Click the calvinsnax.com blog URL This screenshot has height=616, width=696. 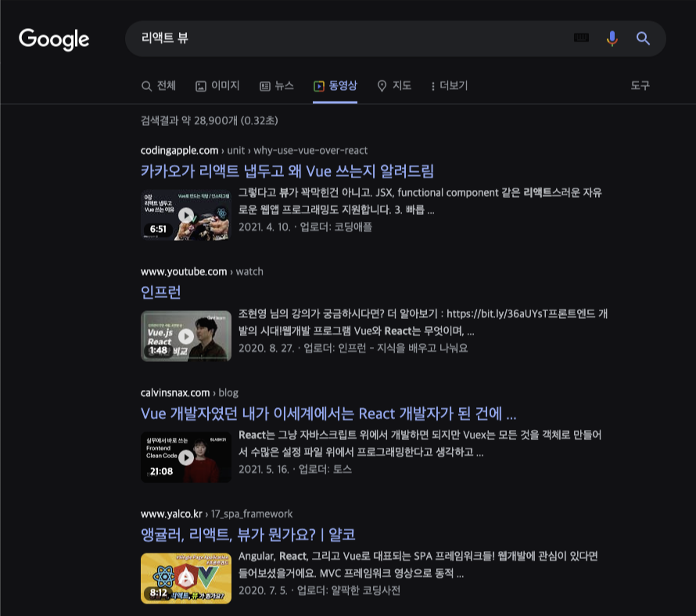[189, 392]
